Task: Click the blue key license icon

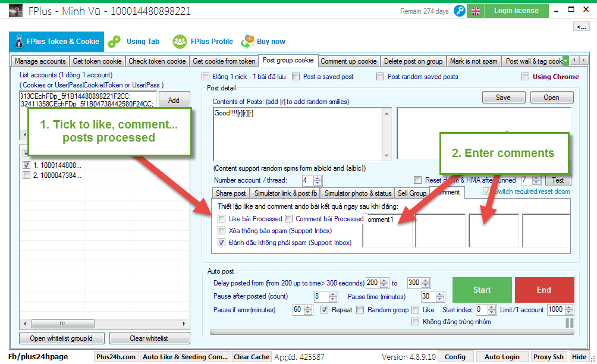Action: (460, 11)
